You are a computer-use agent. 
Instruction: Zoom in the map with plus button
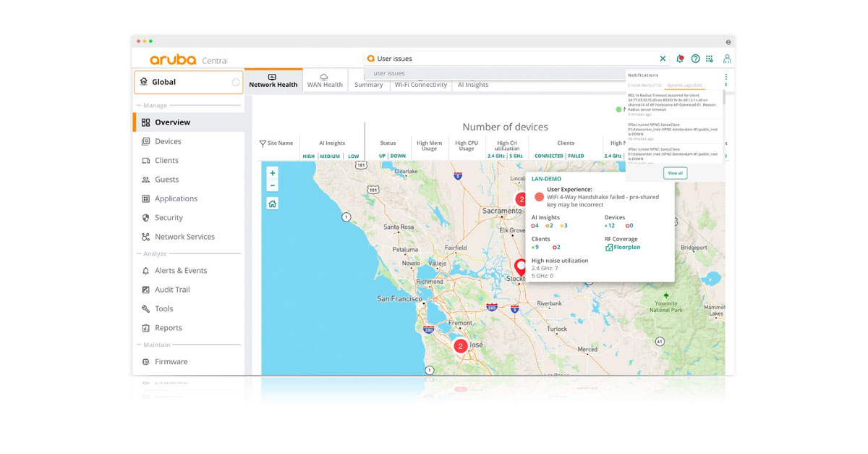point(272,173)
